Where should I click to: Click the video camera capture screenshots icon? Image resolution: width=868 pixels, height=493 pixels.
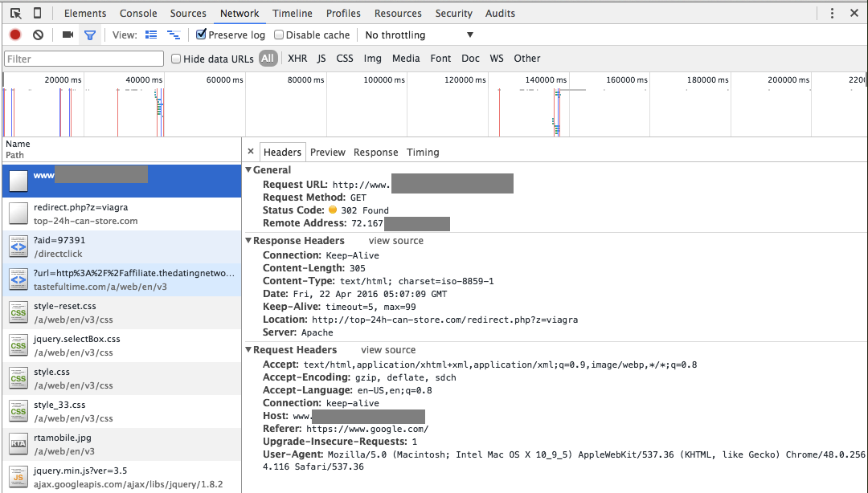(x=68, y=35)
